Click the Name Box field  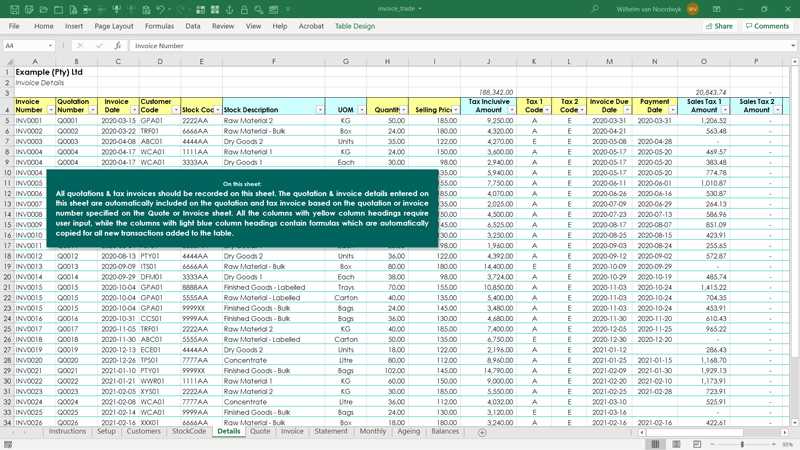click(x=24, y=45)
